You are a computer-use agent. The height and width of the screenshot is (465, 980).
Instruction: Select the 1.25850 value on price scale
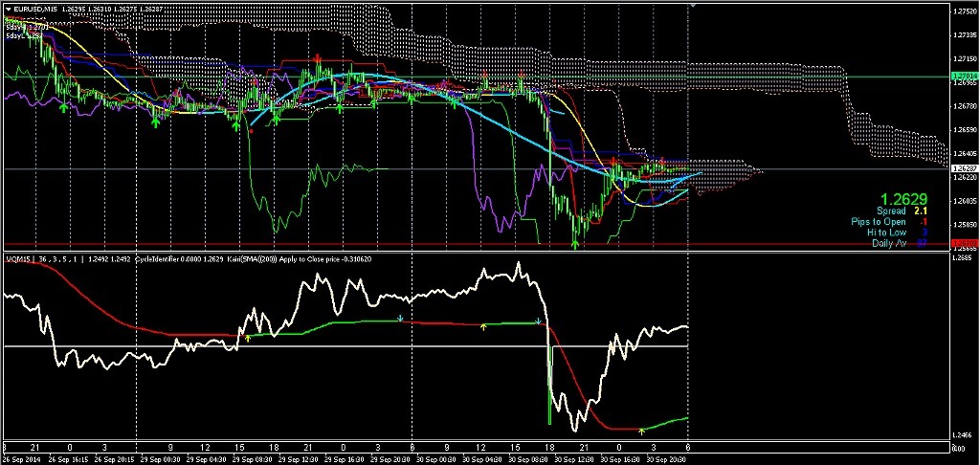point(967,225)
